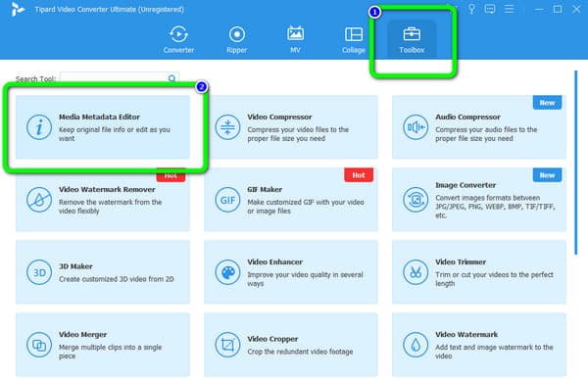
Task: Select the Toolbox tab
Action: 412,39
